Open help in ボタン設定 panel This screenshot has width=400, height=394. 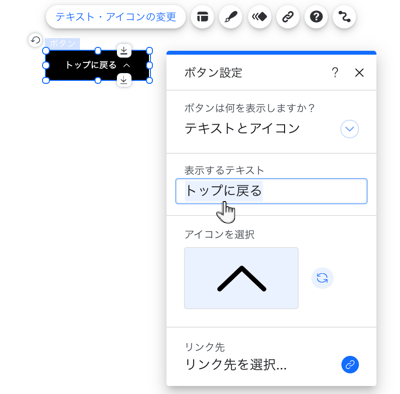335,72
